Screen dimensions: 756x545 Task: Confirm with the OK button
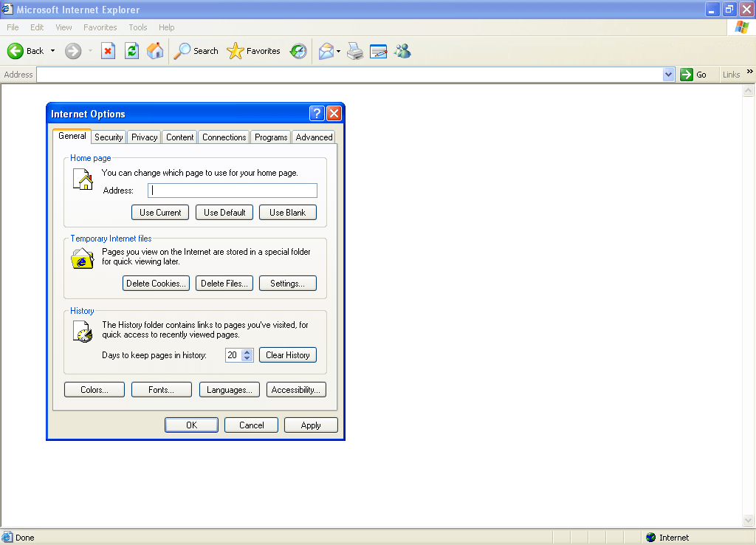191,425
